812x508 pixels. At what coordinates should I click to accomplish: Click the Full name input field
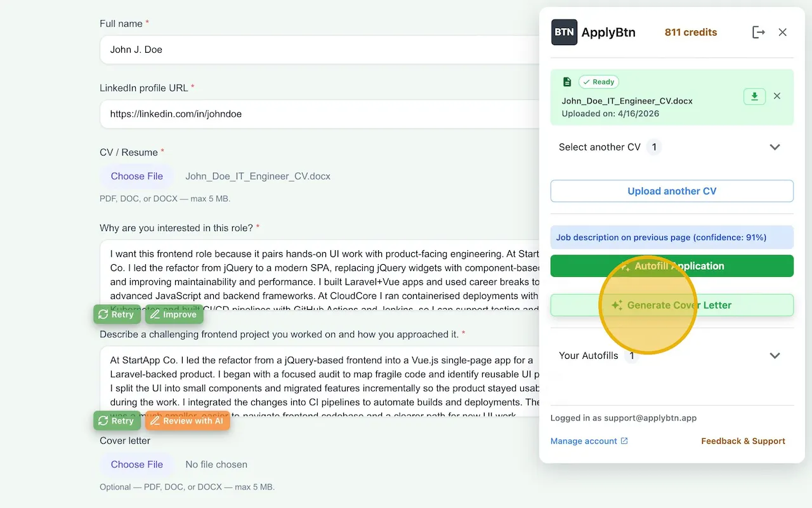pos(319,50)
